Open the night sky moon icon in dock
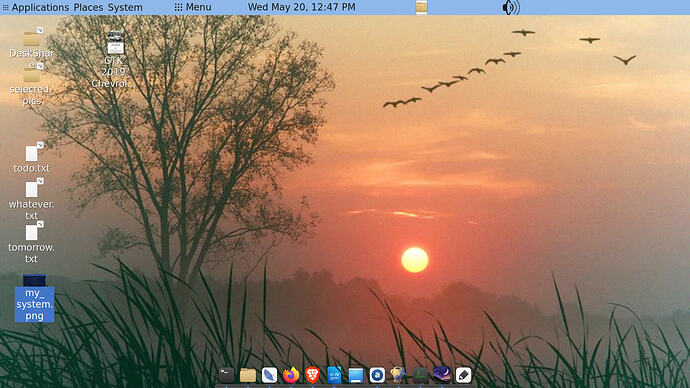Image resolution: width=690 pixels, height=388 pixels. (441, 375)
